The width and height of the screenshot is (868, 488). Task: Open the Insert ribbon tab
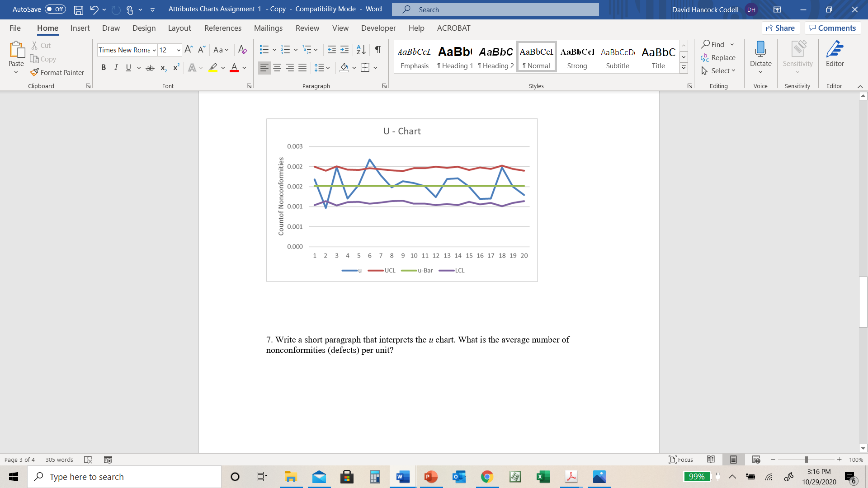[x=80, y=28]
